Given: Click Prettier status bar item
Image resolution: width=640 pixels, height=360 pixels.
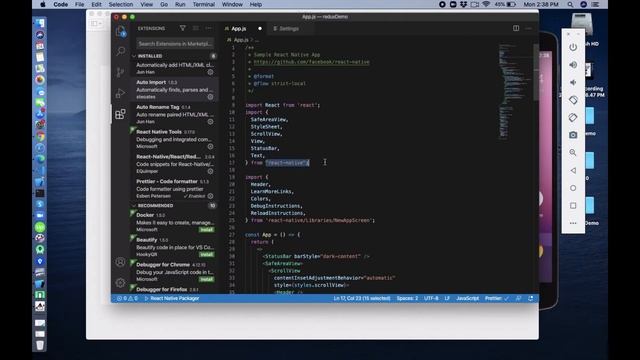Looking at the screenshot, I should click(497, 298).
